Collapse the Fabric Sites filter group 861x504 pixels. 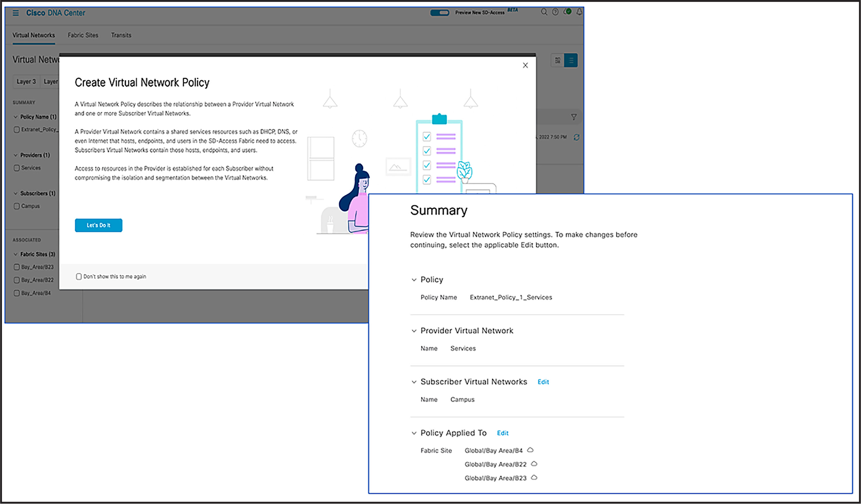[x=16, y=254]
